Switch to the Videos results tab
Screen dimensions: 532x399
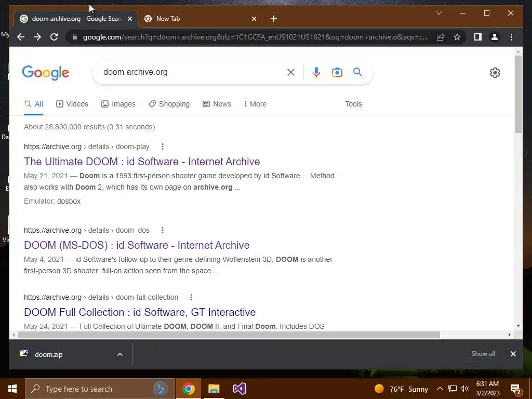pyautogui.click(x=72, y=104)
